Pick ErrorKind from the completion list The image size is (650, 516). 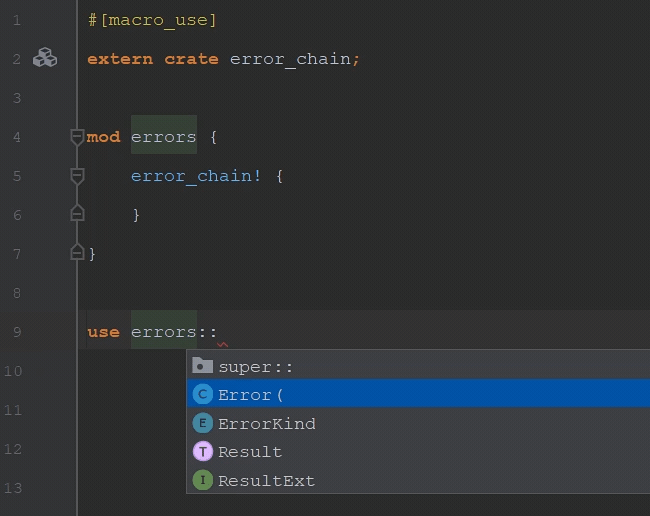[x=418, y=423]
